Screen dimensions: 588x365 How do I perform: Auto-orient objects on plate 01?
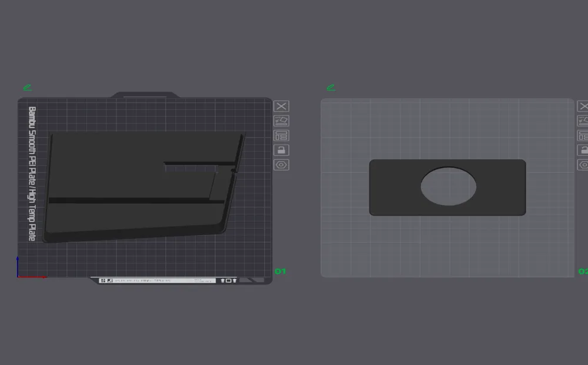coord(281,121)
